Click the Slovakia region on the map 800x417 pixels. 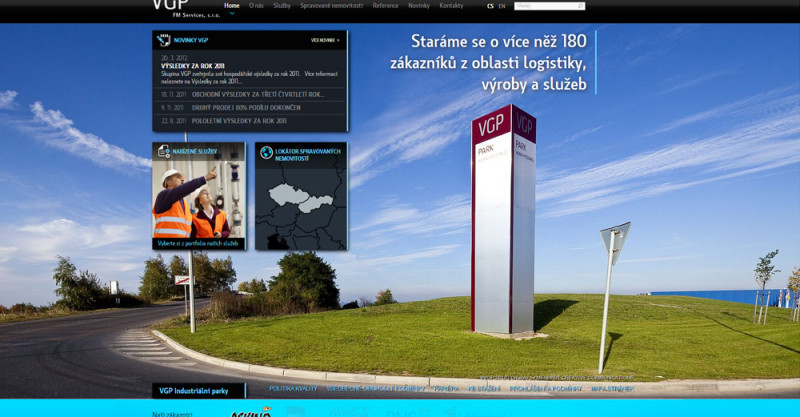click(316, 204)
